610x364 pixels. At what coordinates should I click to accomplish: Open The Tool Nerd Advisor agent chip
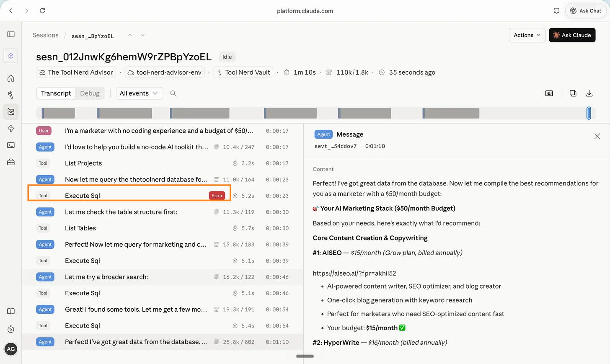pyautogui.click(x=77, y=72)
